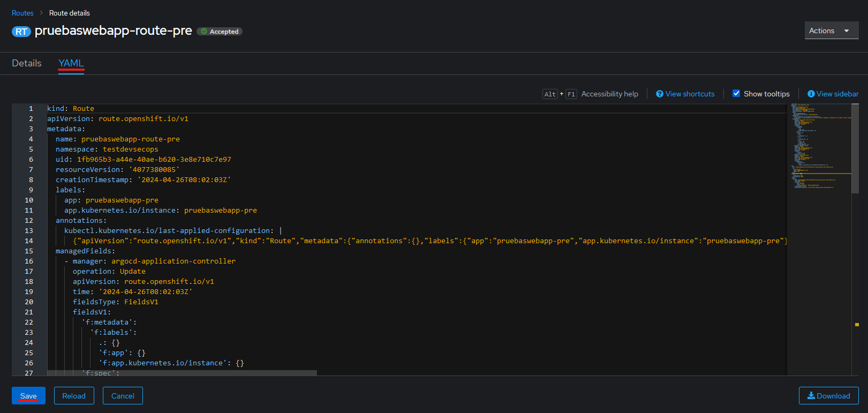
Task: Switch to the Details tab
Action: tap(27, 63)
